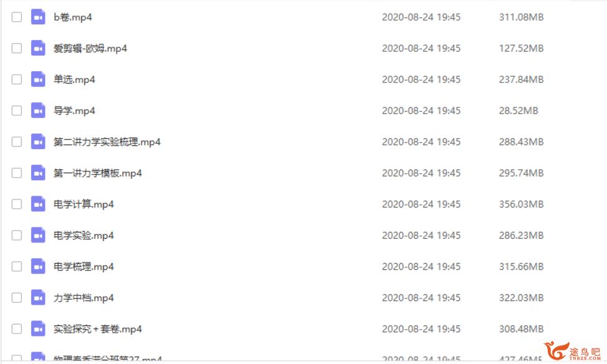Click the video icon for 第二讲力学实验梳理.mp4
This screenshot has height=364, width=607.
click(x=38, y=142)
